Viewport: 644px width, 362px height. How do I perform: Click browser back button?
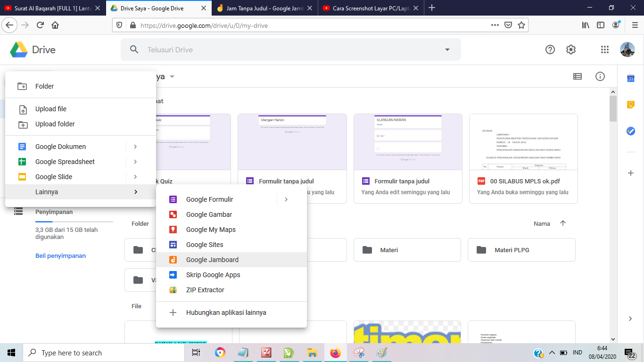(9, 25)
